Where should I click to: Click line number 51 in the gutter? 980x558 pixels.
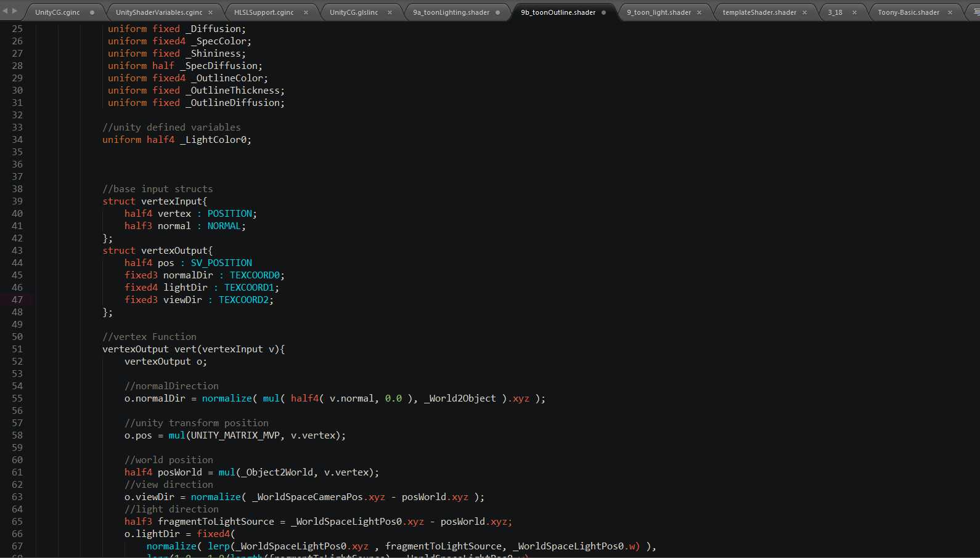[17, 349]
